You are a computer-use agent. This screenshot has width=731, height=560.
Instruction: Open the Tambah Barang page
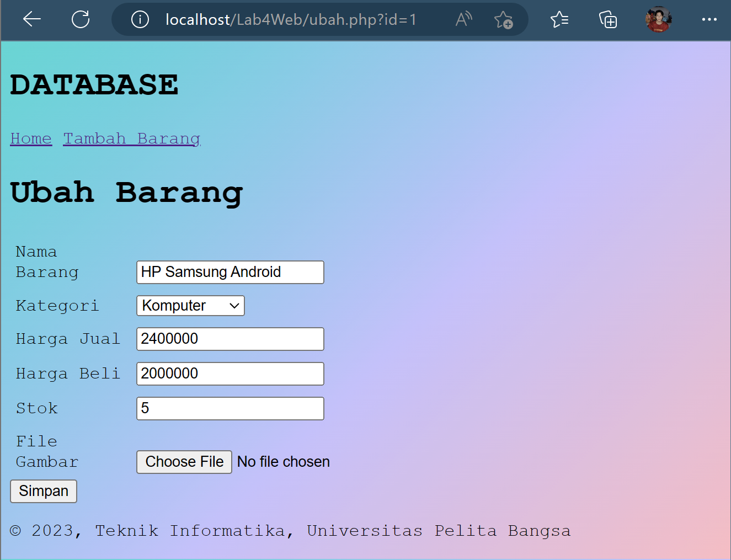tap(131, 138)
